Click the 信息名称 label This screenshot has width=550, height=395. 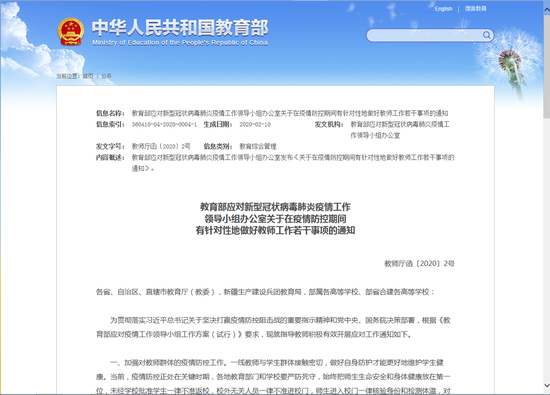coord(110,113)
